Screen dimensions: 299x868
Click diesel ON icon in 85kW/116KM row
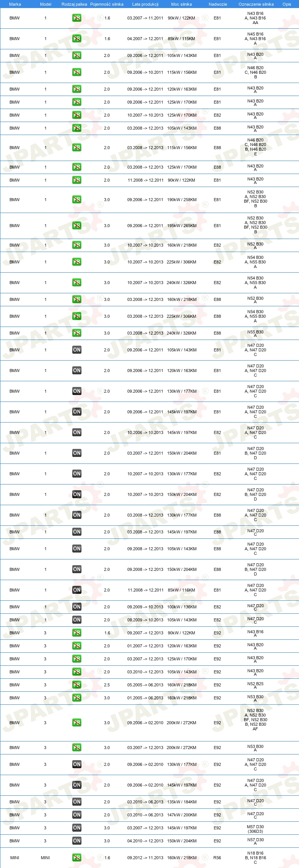tap(77, 590)
